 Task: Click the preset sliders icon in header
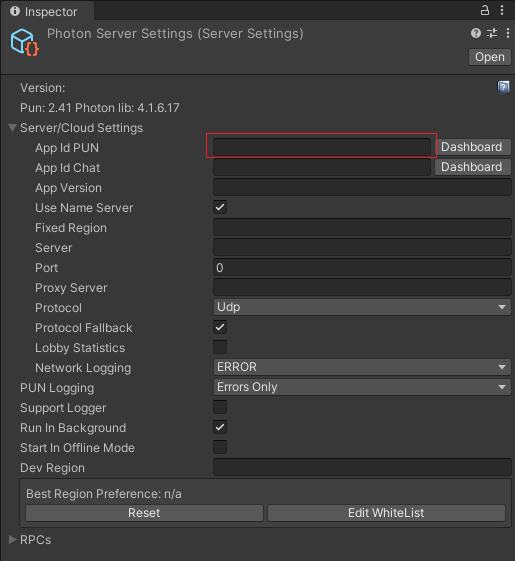click(x=492, y=33)
